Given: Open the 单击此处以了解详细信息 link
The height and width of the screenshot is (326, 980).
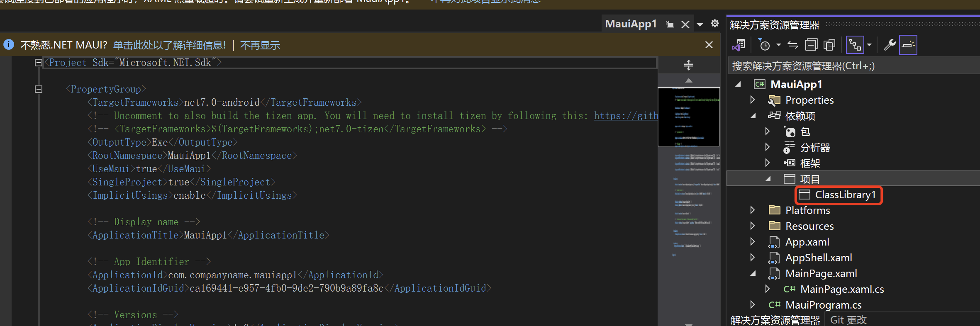Looking at the screenshot, I should 169,45.
